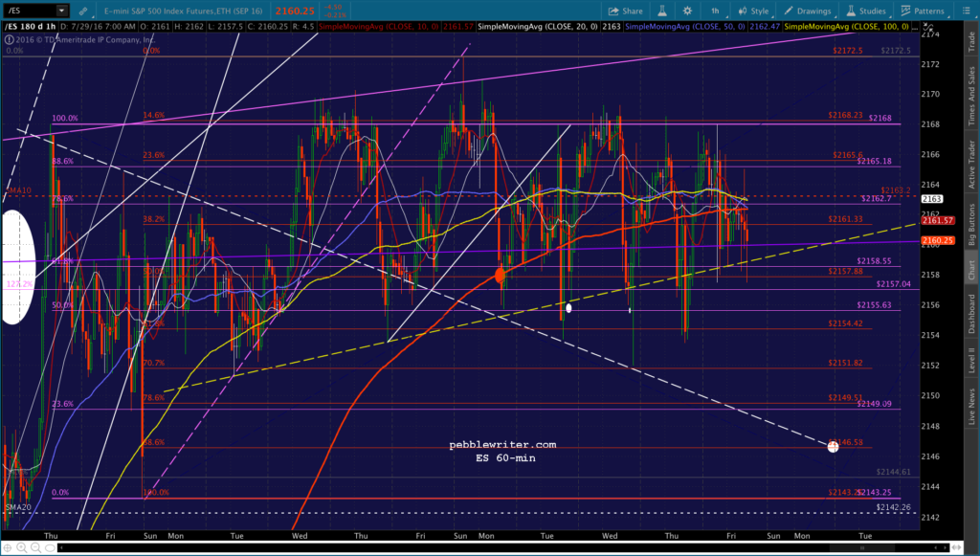The height and width of the screenshot is (556, 980).
Task: Click the $2146.58 Fibonacci level label
Action: coord(848,442)
